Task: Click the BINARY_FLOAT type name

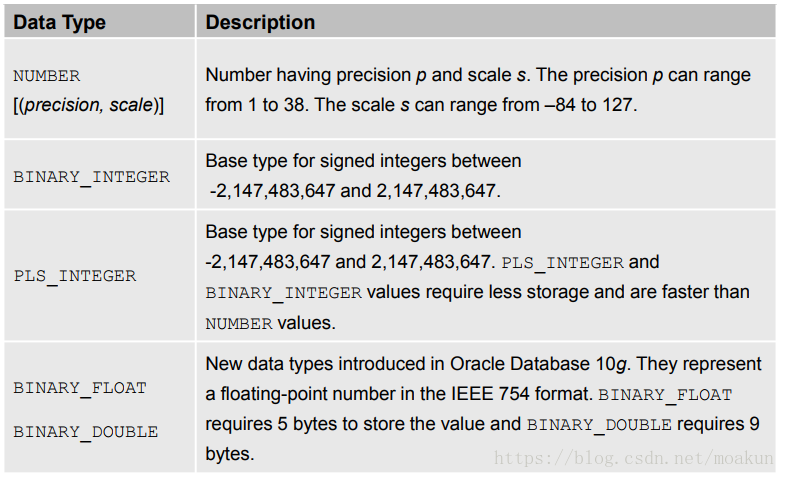Action: tap(80, 388)
